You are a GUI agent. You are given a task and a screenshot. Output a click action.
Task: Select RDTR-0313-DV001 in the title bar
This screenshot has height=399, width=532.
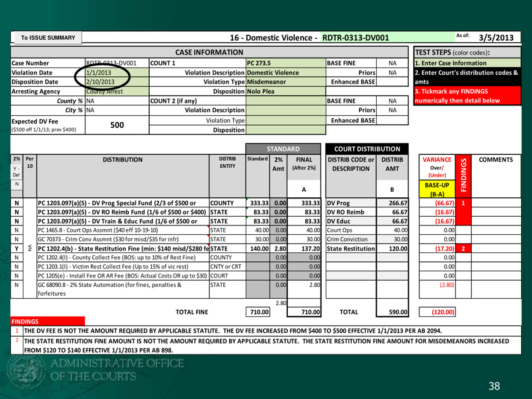pos(356,38)
